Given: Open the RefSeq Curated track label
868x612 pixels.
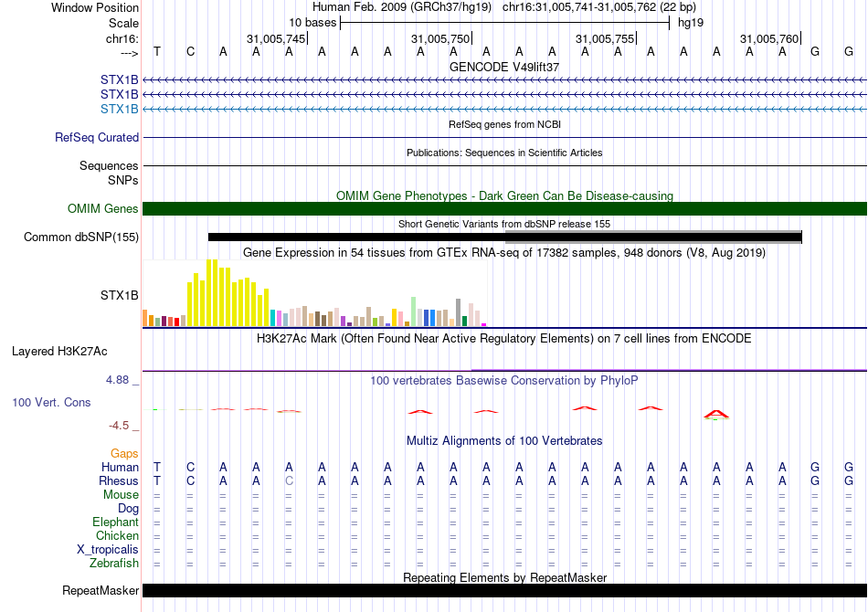Looking at the screenshot, I should click(x=97, y=138).
